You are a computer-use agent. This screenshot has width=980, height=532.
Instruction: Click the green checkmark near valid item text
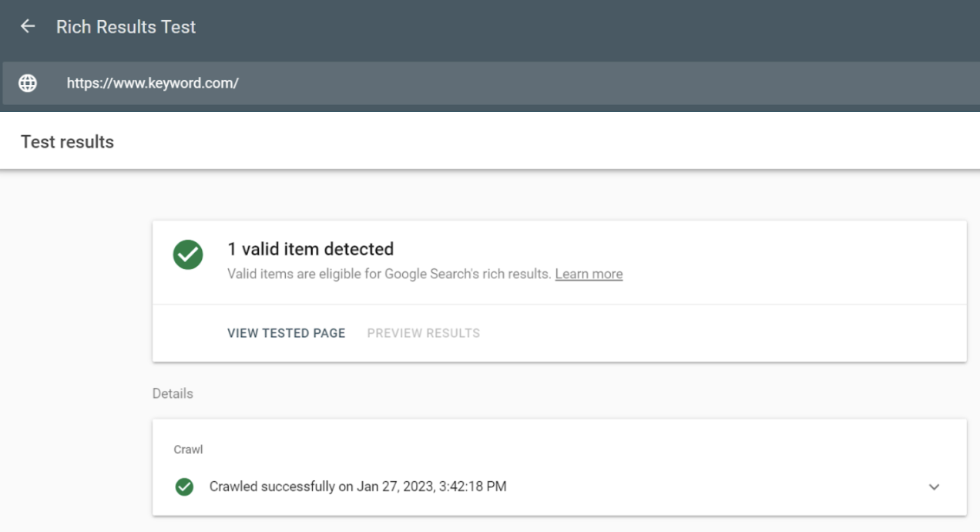(186, 254)
